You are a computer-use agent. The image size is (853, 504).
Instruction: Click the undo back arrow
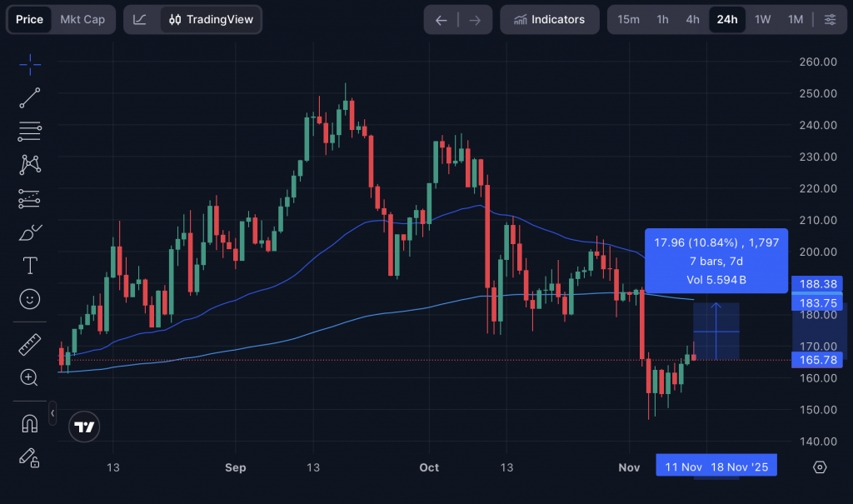[441, 19]
